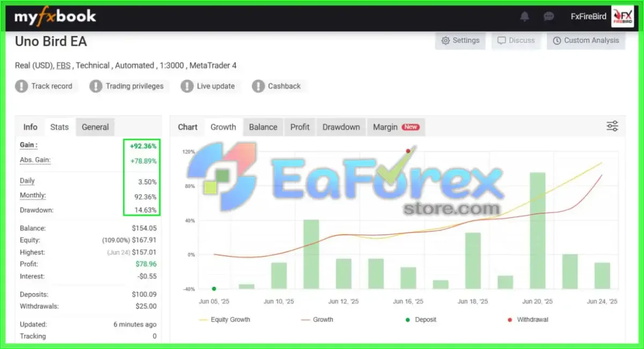The width and height of the screenshot is (644, 349).
Task: Select the Growth chart tab
Action: [223, 127]
